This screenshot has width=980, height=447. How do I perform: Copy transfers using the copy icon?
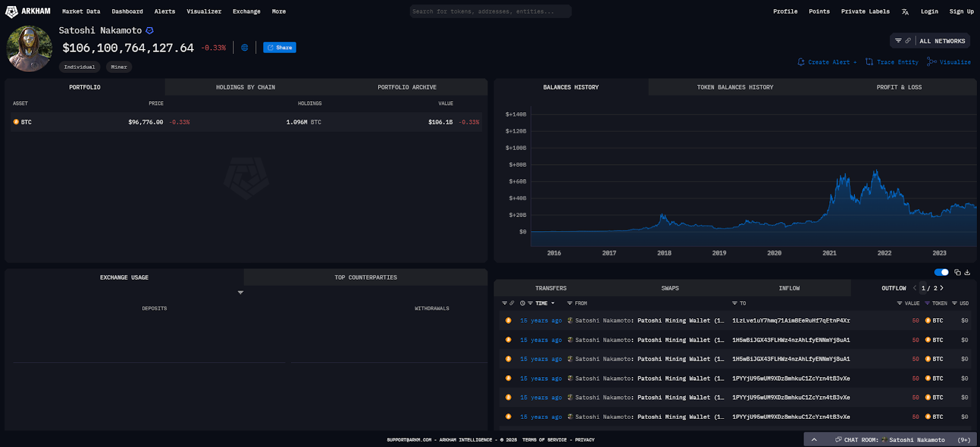tap(957, 272)
